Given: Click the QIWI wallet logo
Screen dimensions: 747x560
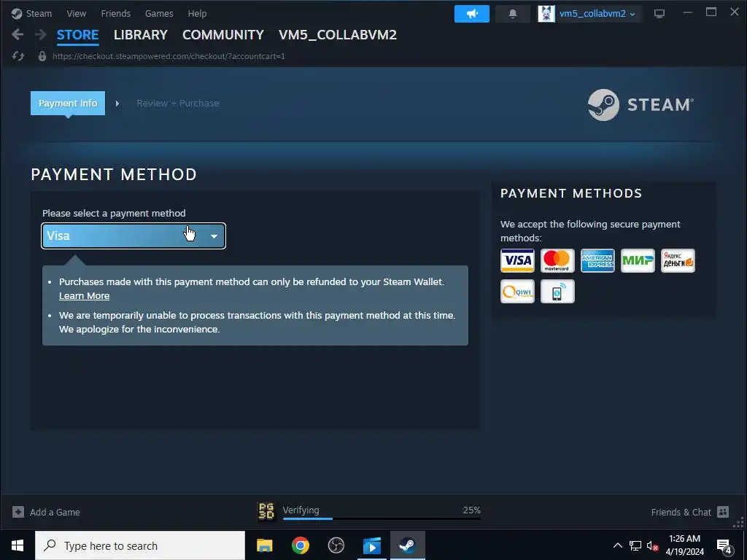Looking at the screenshot, I should coord(517,292).
